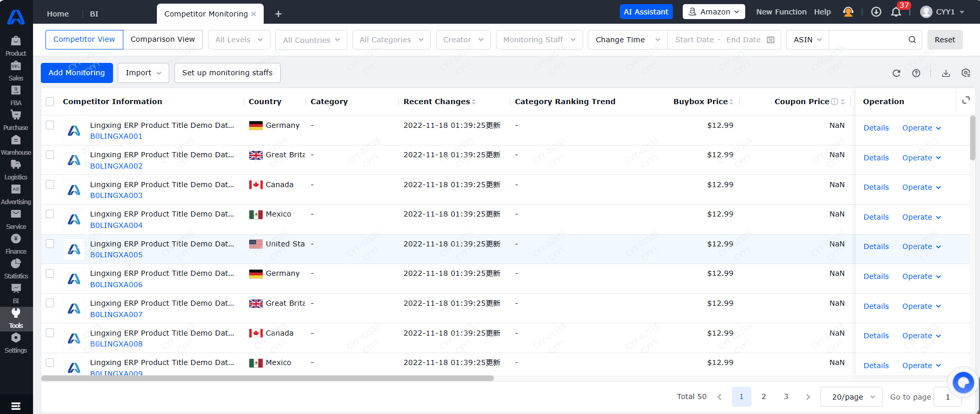The height and width of the screenshot is (414, 980).
Task: Open the BI module in sidebar
Action: click(x=16, y=294)
